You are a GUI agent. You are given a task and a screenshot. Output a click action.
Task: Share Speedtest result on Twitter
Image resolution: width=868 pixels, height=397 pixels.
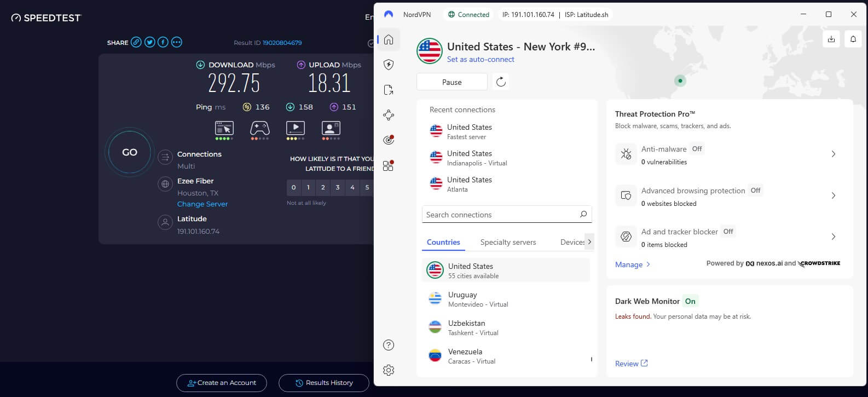pyautogui.click(x=149, y=42)
